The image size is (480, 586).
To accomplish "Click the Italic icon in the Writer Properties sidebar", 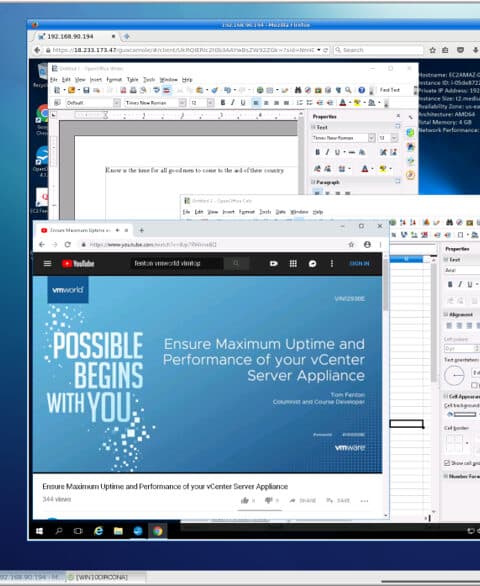I will point(327,152).
